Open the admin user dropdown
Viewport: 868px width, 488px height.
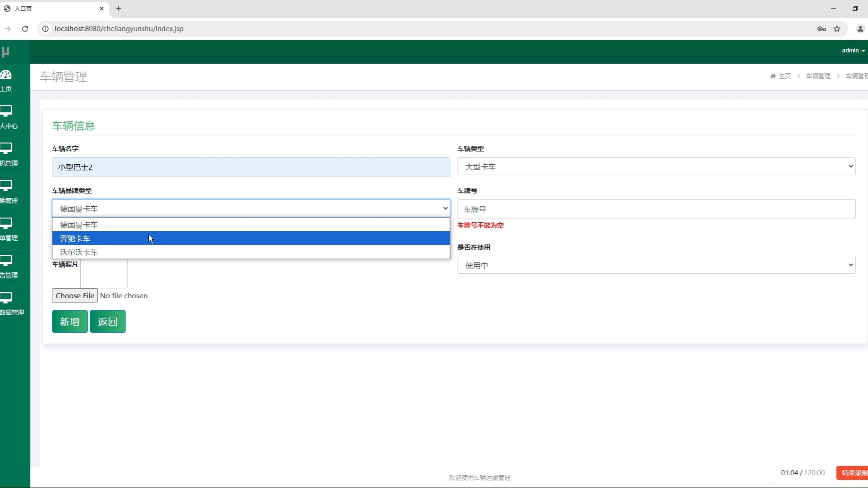coord(853,50)
